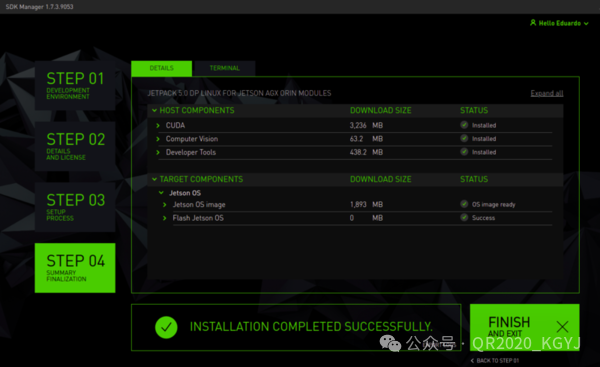Click the OS image ready checkmark icon
Viewport: 600px width, 367px height.
coord(464,204)
